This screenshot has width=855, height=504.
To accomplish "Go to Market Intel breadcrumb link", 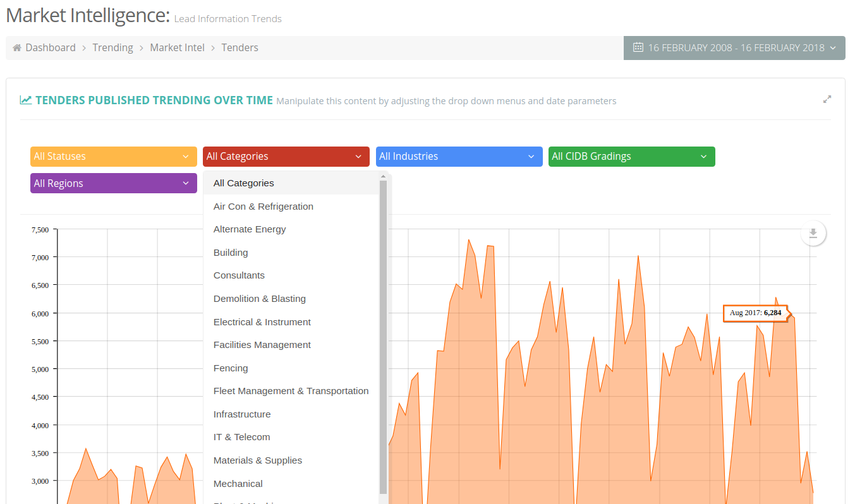I will coord(177,48).
